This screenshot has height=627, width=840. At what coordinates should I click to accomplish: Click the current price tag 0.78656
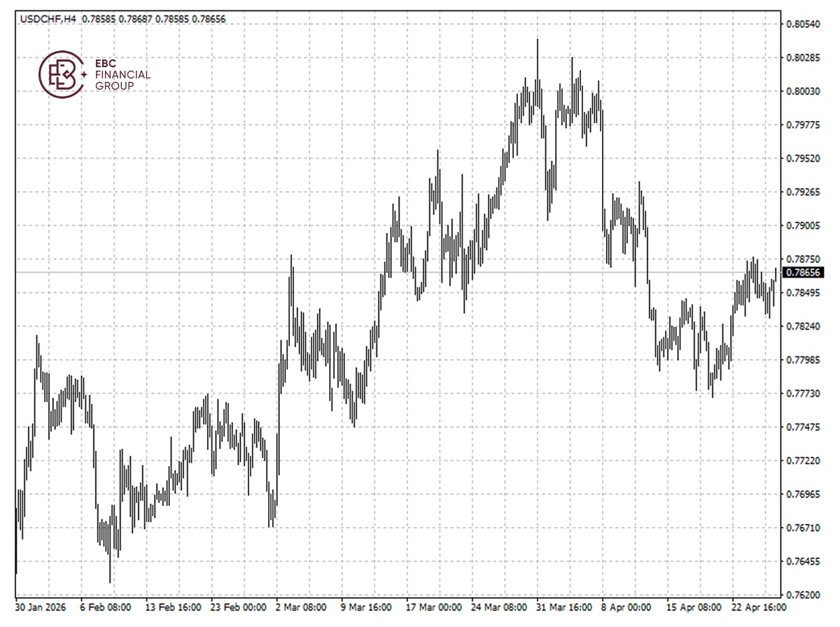pyautogui.click(x=804, y=272)
